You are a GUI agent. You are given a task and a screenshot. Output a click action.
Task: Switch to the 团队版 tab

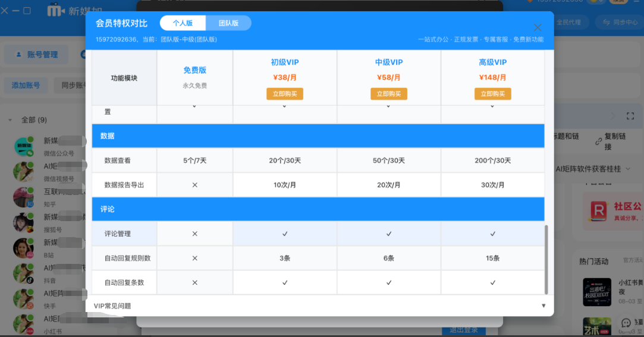[x=228, y=23]
